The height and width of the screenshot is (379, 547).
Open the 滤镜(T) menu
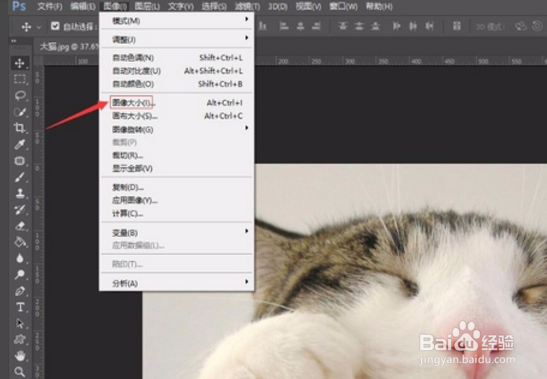tap(247, 7)
